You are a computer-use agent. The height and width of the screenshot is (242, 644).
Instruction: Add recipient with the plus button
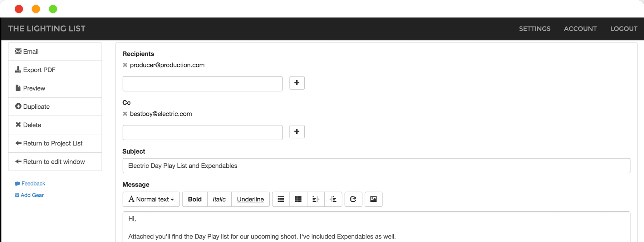coord(297,83)
